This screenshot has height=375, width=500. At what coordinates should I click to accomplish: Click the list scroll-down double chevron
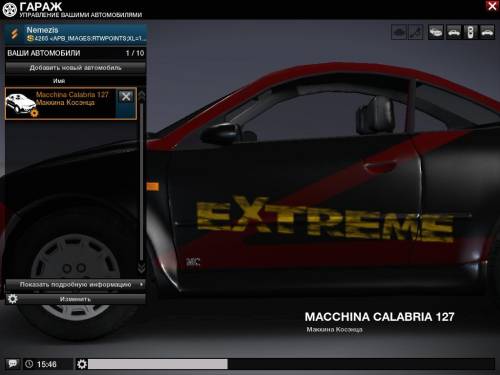pyautogui.click(x=141, y=268)
